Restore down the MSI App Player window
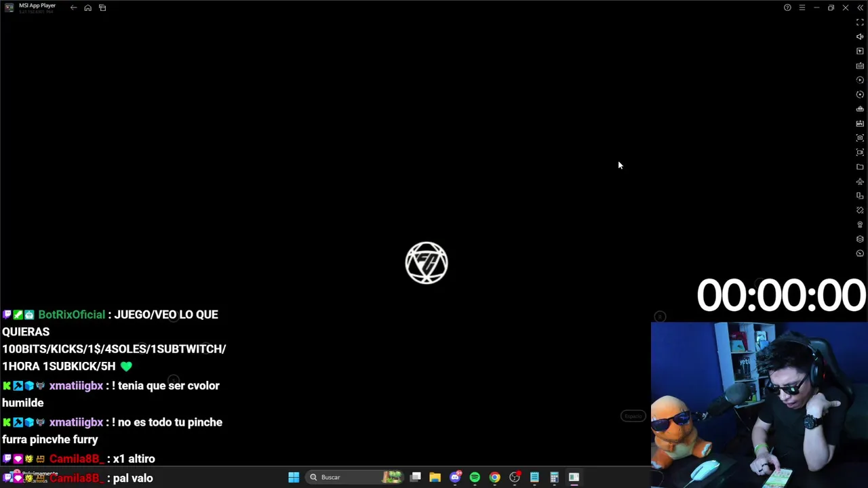 [831, 7]
